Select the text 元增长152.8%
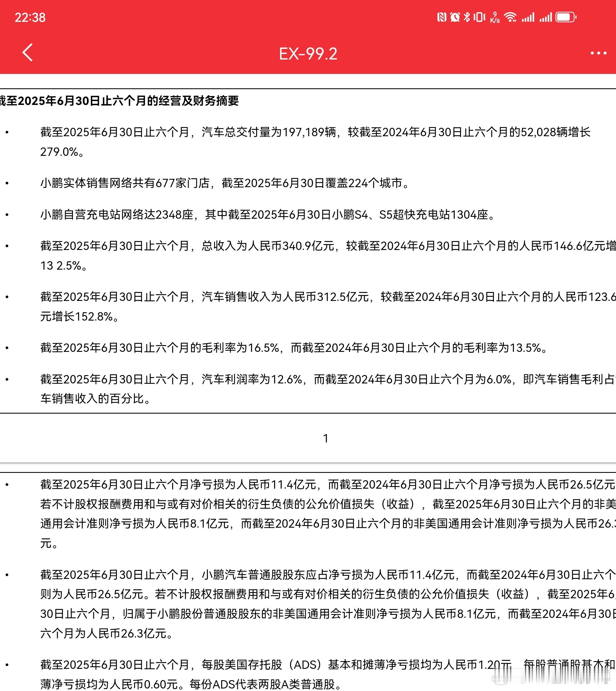Viewport: 616px width, 691px height. (76, 317)
